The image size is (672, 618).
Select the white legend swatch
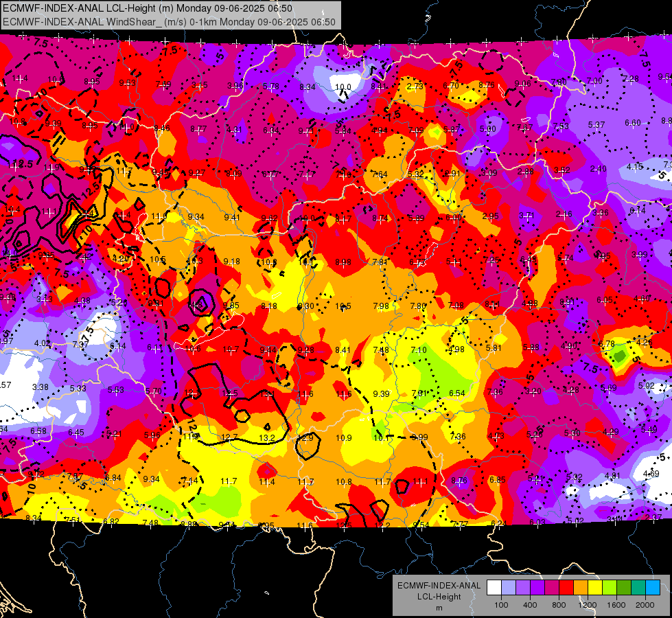pyautogui.click(x=494, y=588)
